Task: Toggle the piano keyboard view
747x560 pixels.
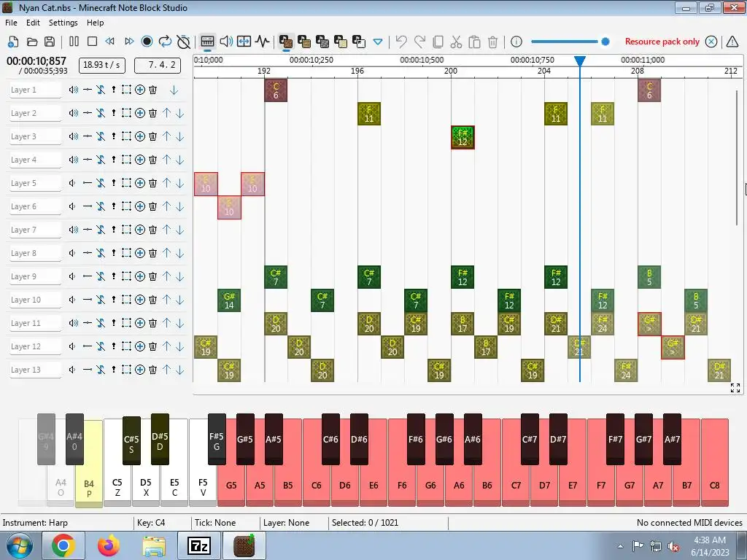Action: click(207, 42)
